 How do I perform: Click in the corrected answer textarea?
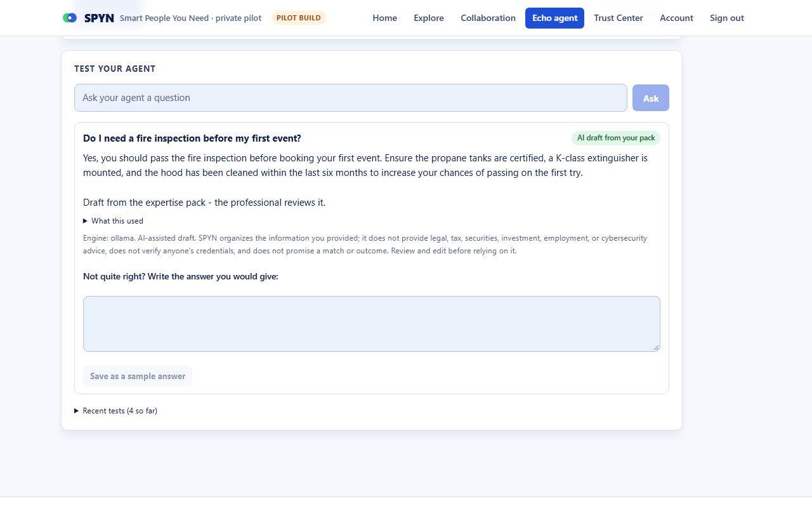click(x=372, y=324)
